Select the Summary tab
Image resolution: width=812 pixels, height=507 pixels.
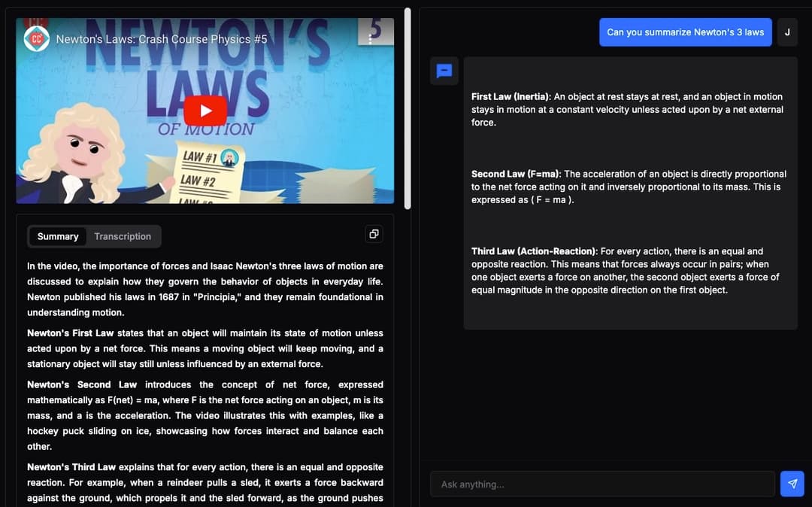click(x=58, y=236)
